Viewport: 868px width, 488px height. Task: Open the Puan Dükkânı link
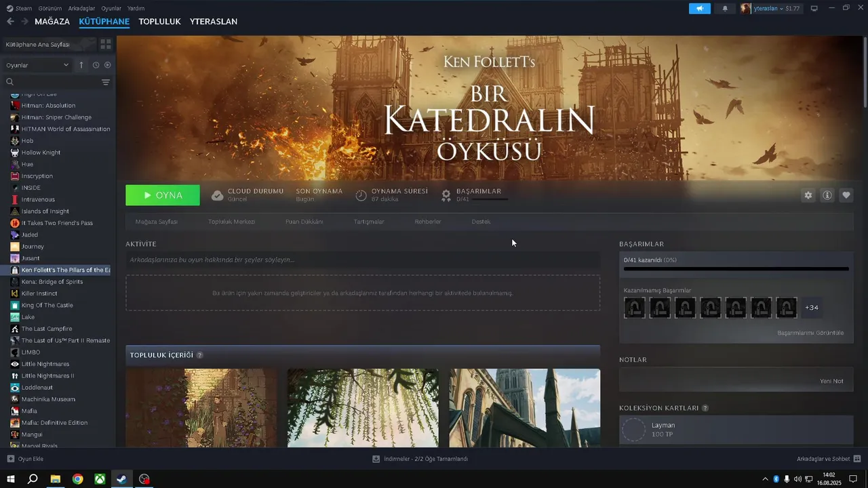click(x=304, y=222)
